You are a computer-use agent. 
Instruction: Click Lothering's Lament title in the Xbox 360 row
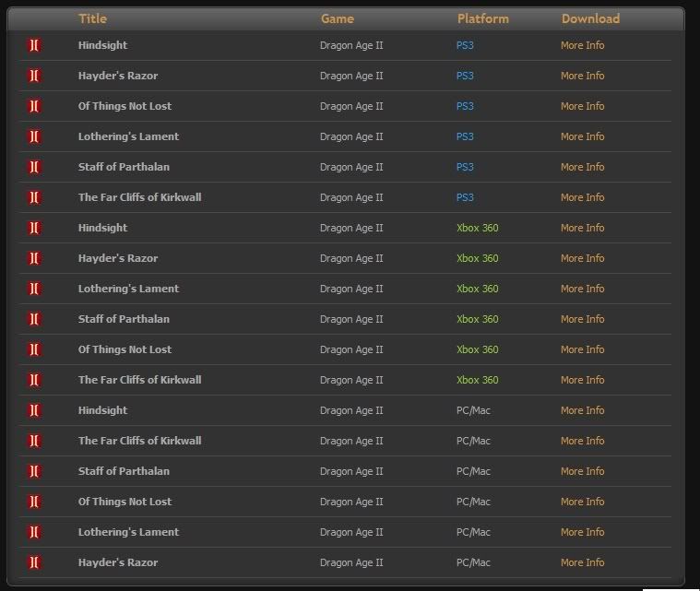coord(128,289)
